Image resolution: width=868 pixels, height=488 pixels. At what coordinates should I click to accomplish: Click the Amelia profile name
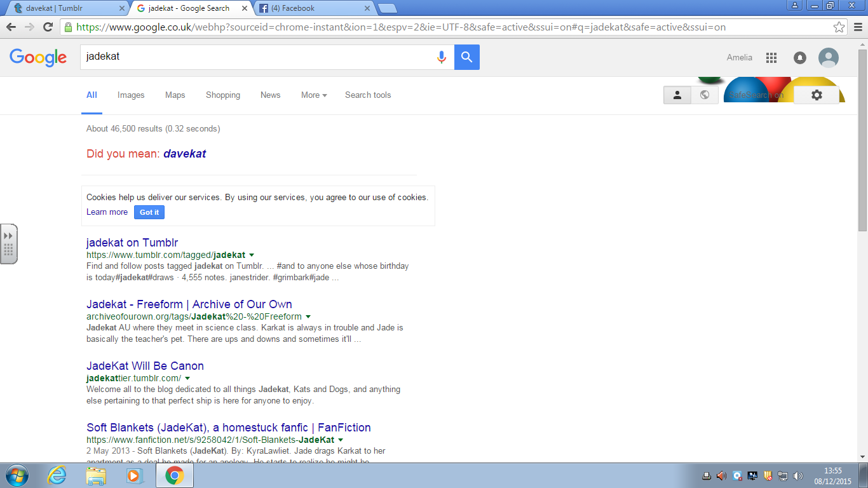(x=740, y=58)
